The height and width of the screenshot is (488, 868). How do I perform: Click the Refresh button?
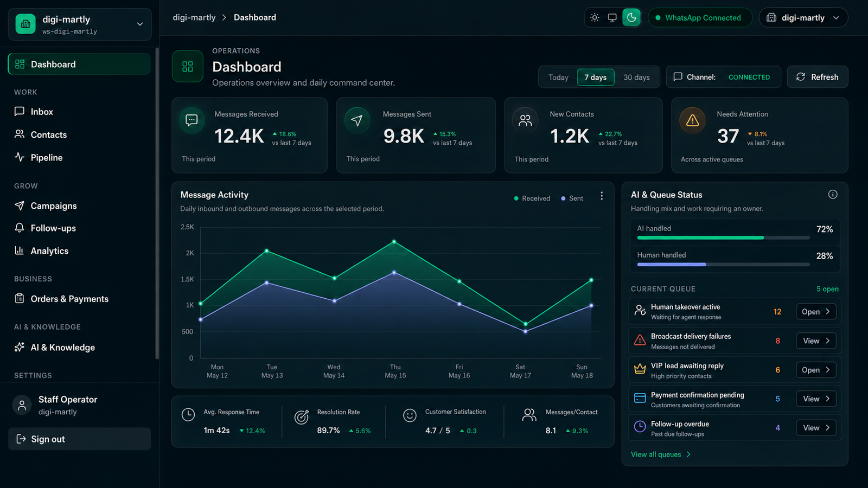(818, 77)
